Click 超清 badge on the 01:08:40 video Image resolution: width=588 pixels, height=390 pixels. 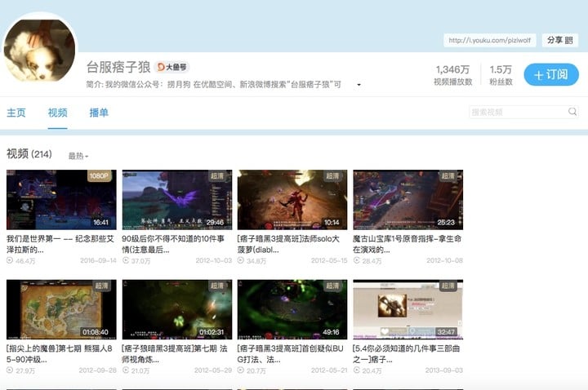pos(101,286)
